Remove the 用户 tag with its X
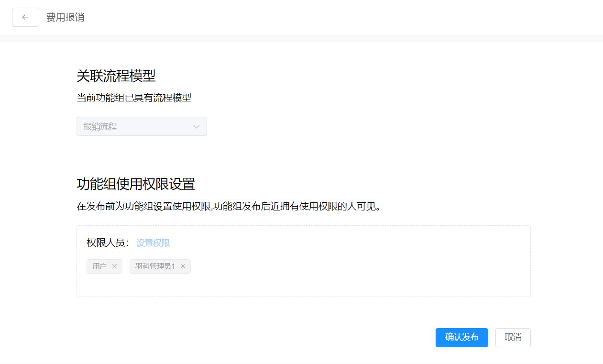 tap(114, 266)
